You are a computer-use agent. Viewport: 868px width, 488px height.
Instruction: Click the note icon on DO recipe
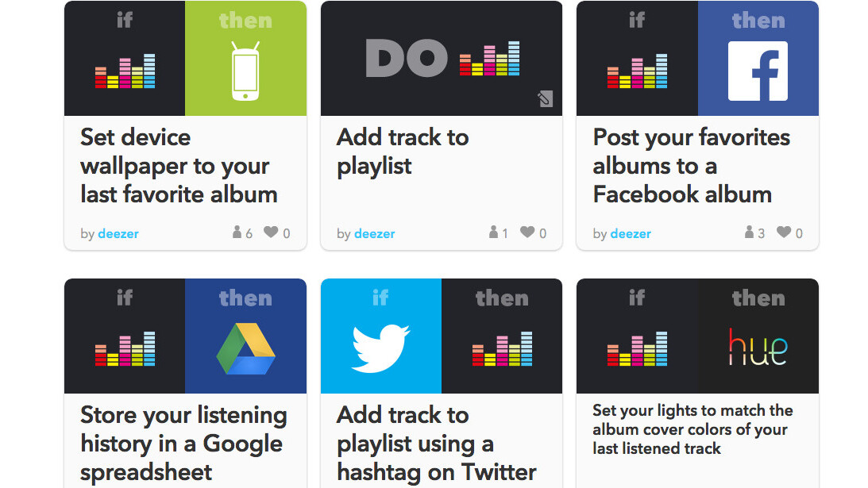545,98
